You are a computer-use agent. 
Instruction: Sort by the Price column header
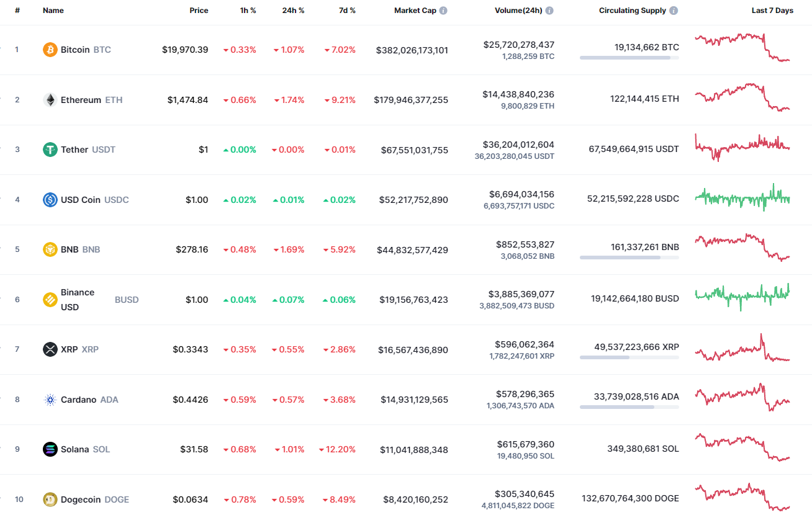(199, 10)
